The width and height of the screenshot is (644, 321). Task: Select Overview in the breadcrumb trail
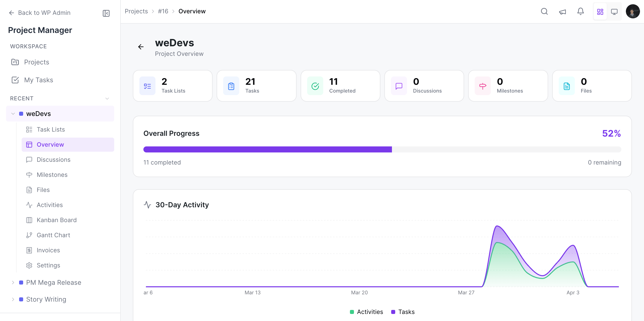[x=192, y=11]
